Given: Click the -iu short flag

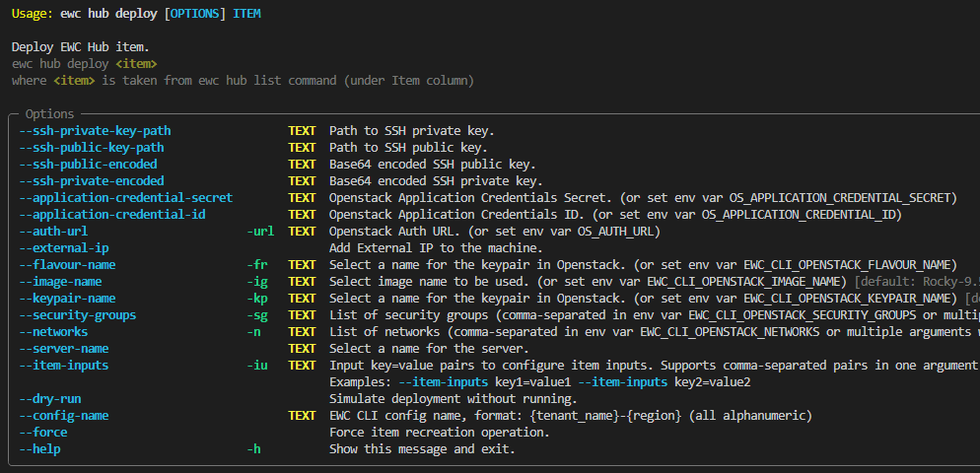Looking at the screenshot, I should 257,366.
